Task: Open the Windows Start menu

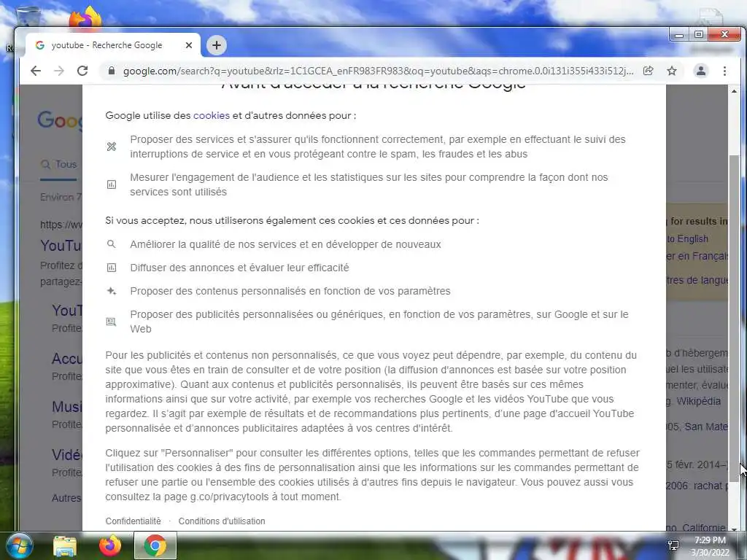Action: click(x=18, y=545)
